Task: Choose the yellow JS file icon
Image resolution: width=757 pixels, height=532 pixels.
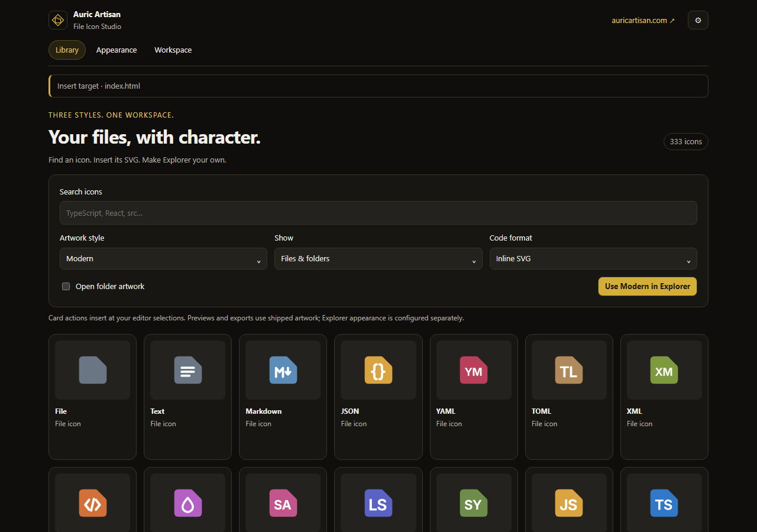Action: pos(569,503)
